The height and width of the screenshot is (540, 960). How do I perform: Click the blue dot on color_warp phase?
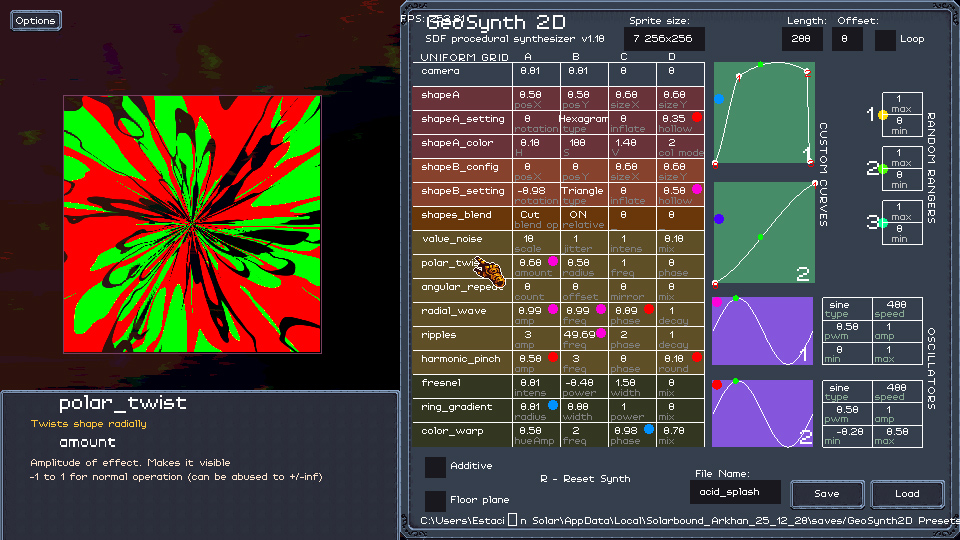[649, 429]
